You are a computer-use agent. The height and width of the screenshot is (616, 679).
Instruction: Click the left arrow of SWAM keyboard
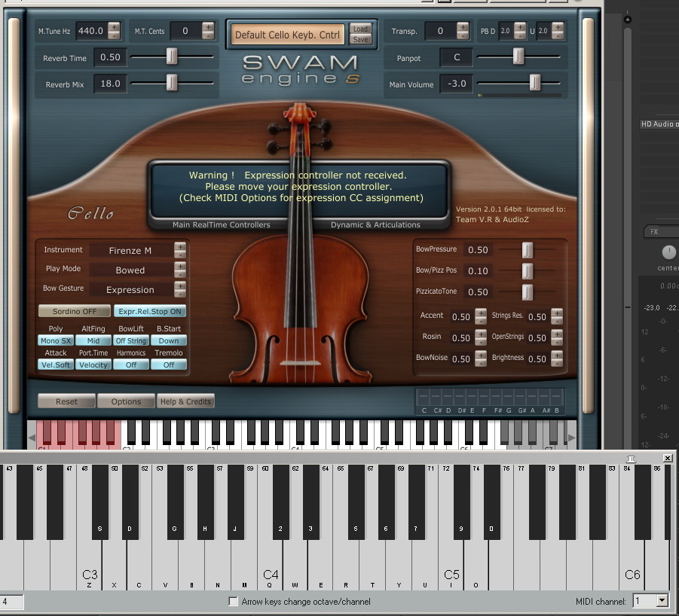[x=32, y=438]
